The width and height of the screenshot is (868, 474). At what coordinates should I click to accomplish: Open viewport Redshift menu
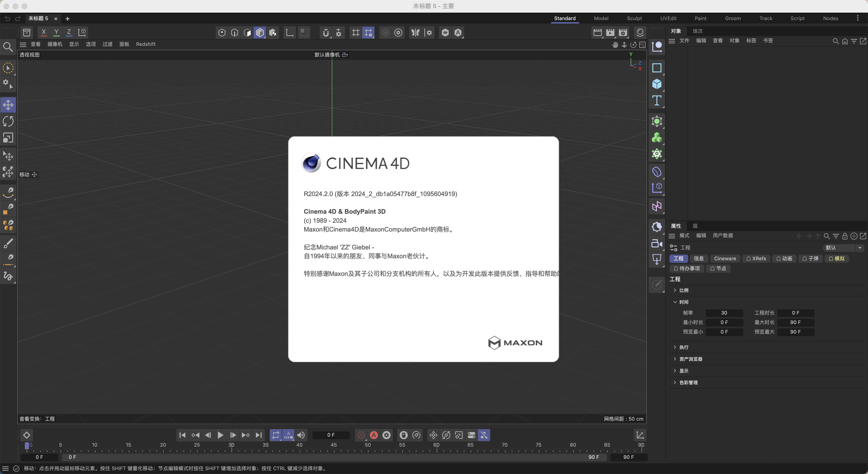[x=146, y=44]
